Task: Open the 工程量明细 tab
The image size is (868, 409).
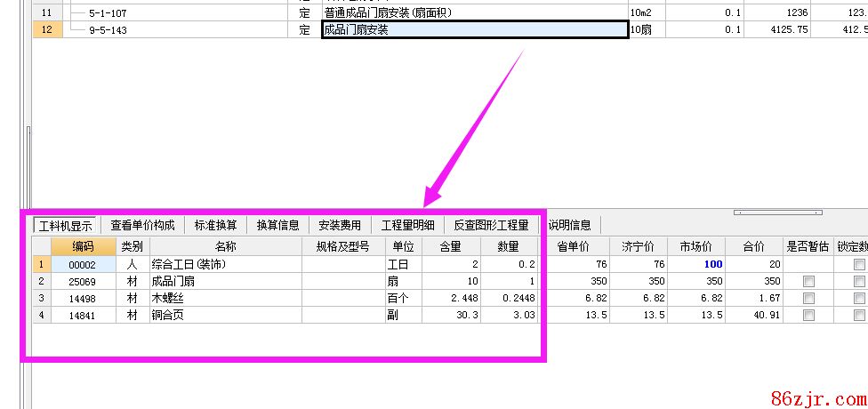Action: (407, 225)
